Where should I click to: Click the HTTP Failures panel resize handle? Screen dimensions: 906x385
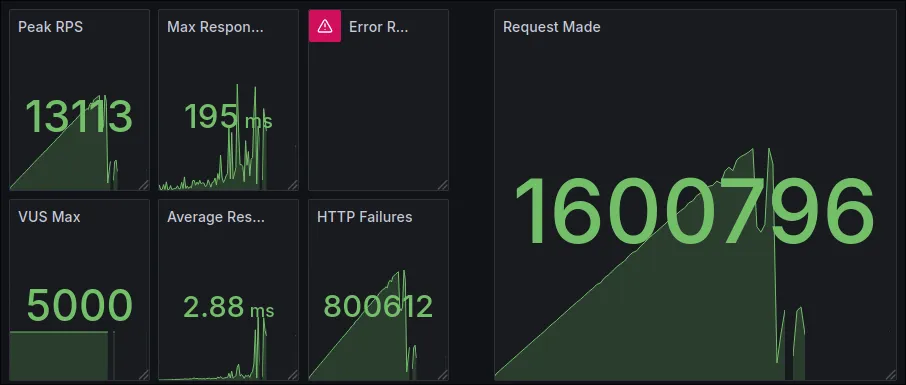point(443,375)
